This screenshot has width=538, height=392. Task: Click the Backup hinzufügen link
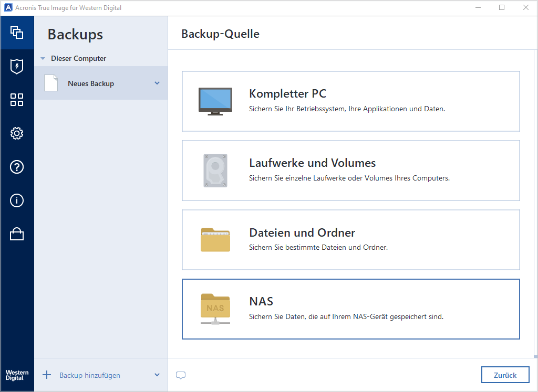[89, 375]
